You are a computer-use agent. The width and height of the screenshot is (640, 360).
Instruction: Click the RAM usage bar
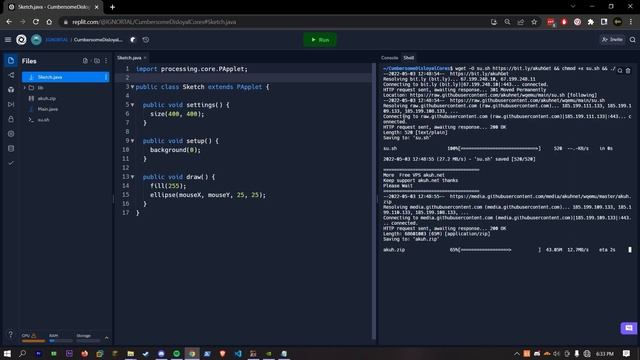(x=60, y=340)
